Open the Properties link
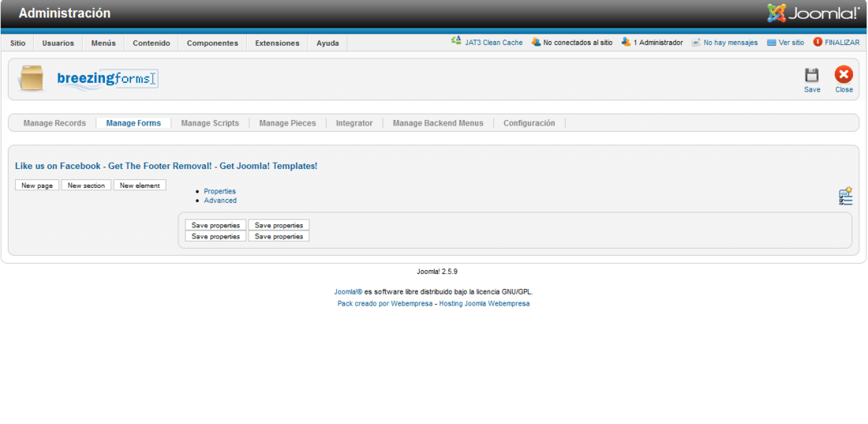The width and height of the screenshot is (868, 424). point(220,191)
